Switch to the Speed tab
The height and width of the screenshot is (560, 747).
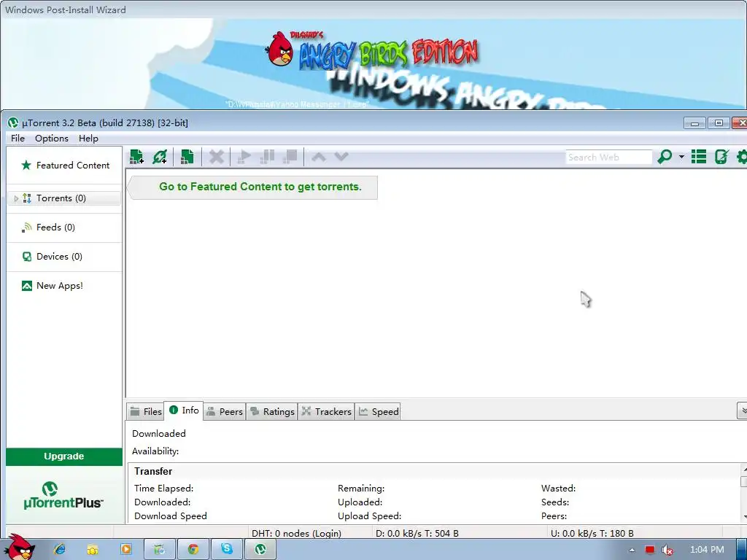379,411
